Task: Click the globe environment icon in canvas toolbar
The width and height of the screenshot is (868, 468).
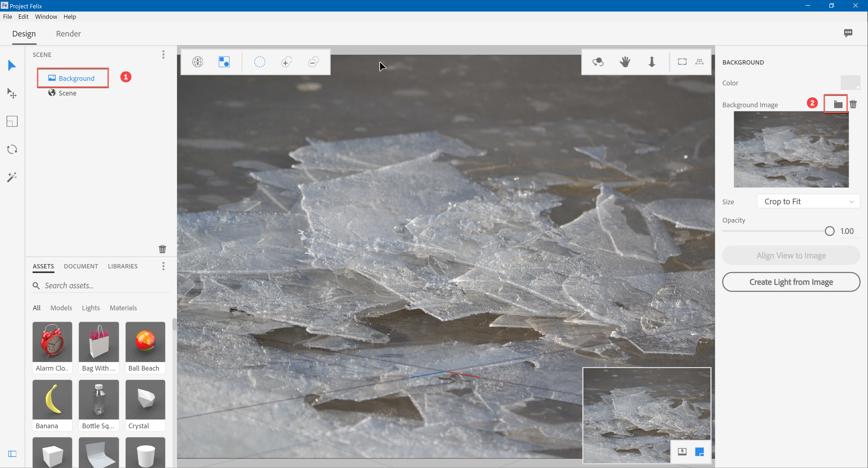Action: (x=198, y=62)
